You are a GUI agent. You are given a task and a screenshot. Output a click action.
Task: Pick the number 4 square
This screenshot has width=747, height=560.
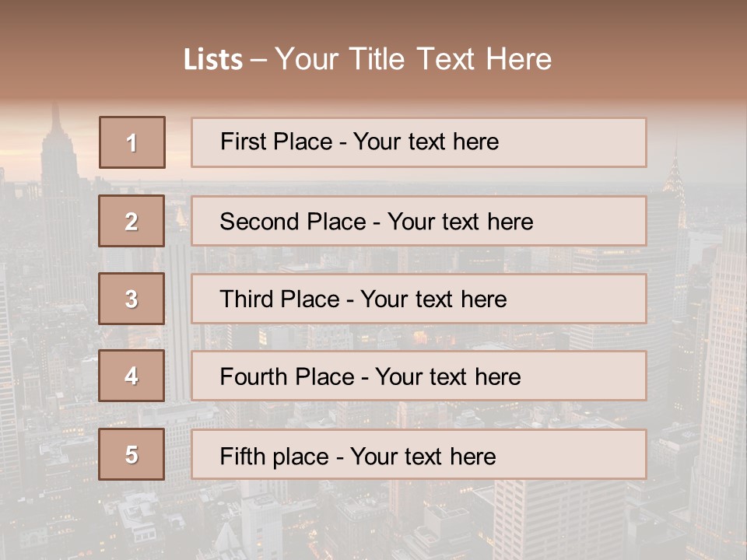pyautogui.click(x=132, y=376)
